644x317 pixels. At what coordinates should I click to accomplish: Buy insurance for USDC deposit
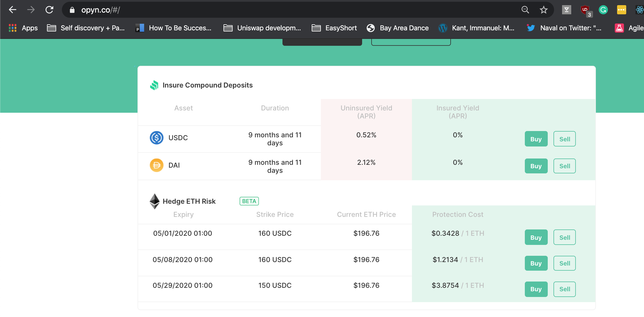point(536,139)
